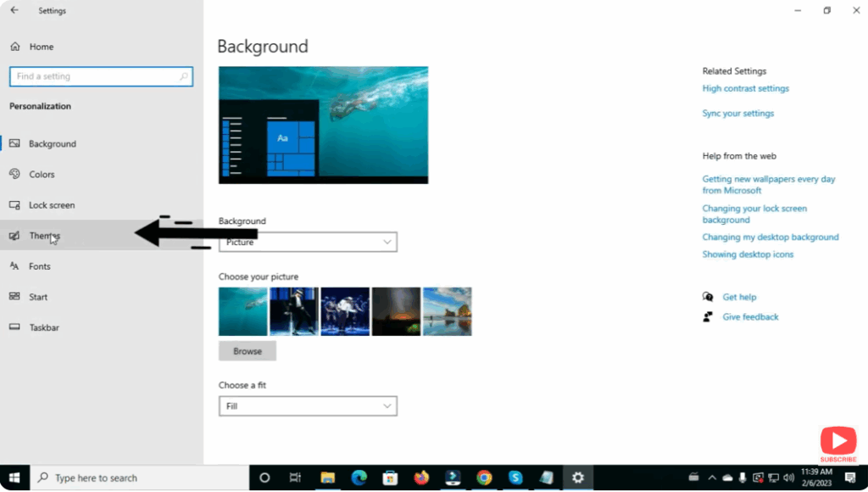Open Skype from the taskbar
This screenshot has height=492, width=868.
515,478
